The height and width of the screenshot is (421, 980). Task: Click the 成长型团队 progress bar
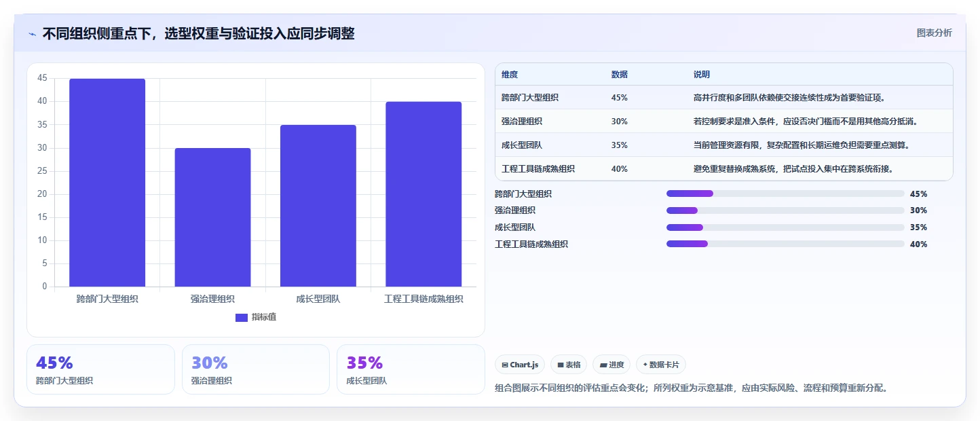(785, 227)
